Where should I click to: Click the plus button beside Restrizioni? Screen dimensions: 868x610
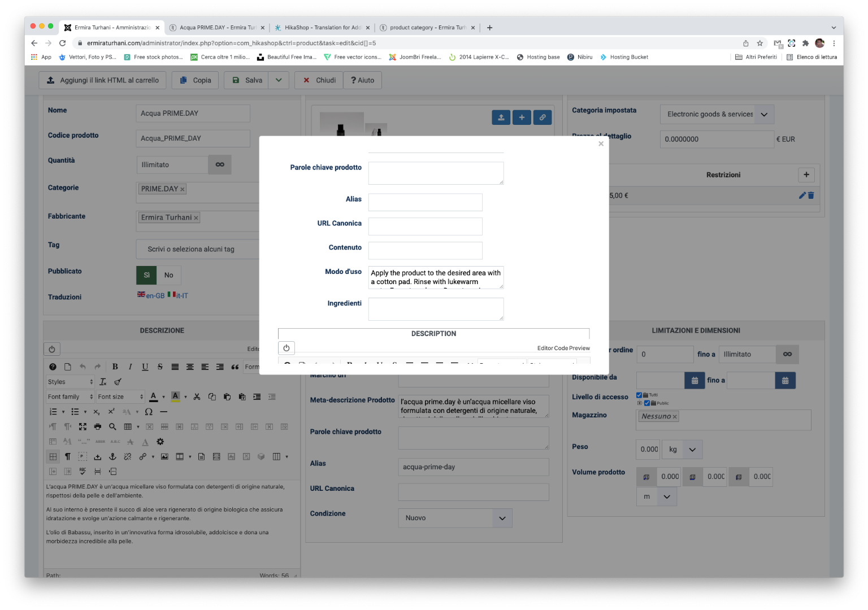[806, 175]
